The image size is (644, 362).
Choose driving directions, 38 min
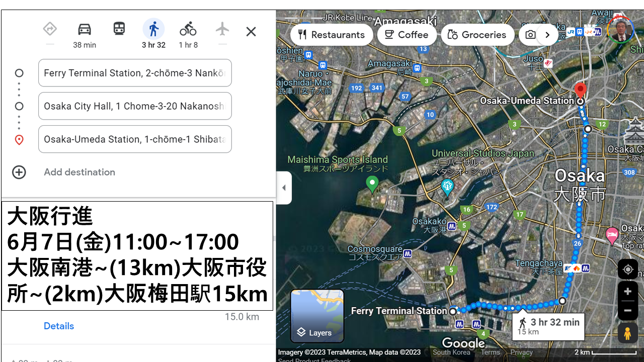pyautogui.click(x=85, y=35)
